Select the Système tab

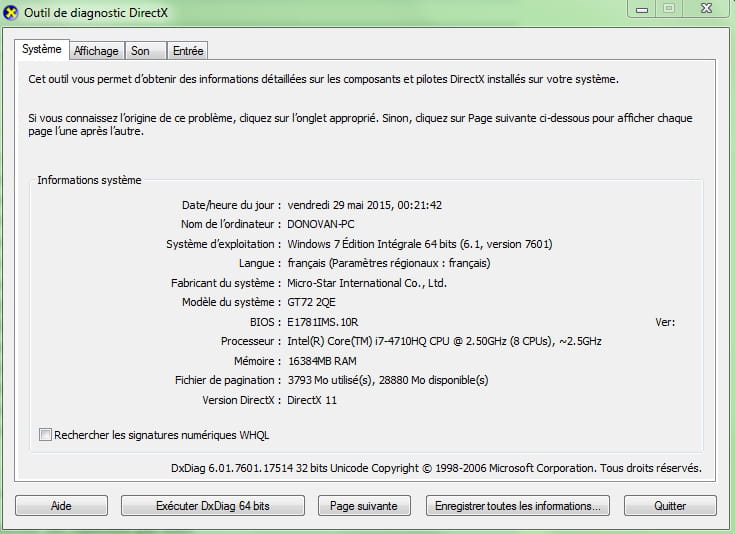42,49
